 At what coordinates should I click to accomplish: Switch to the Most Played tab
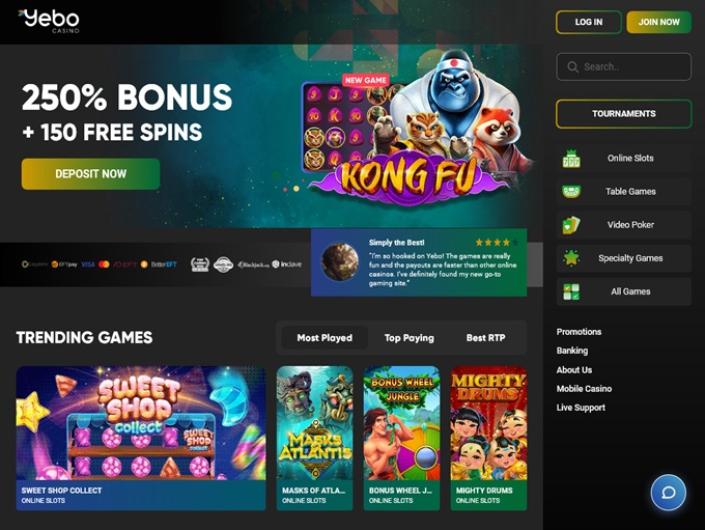tap(325, 338)
